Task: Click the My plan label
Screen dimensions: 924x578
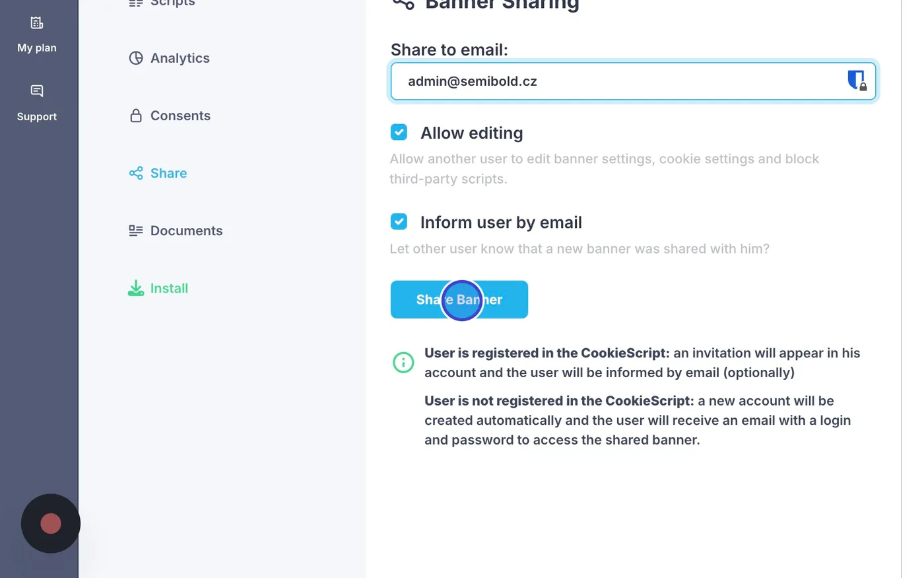Action: coord(37,48)
